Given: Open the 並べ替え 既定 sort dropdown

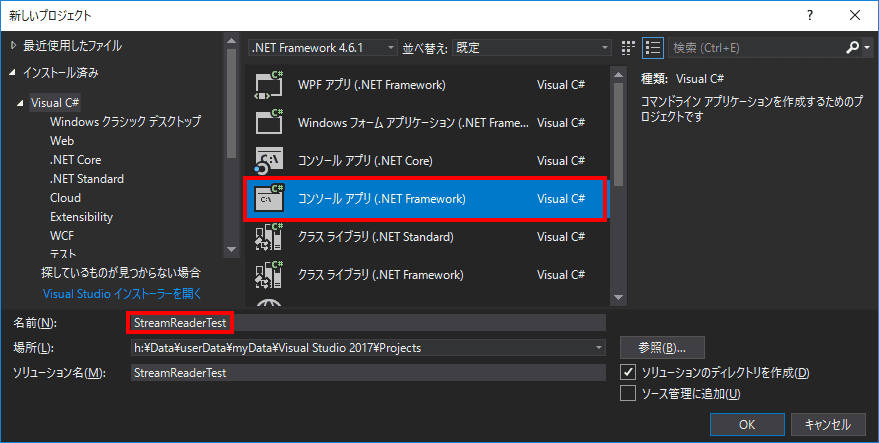Looking at the screenshot, I should 532,48.
